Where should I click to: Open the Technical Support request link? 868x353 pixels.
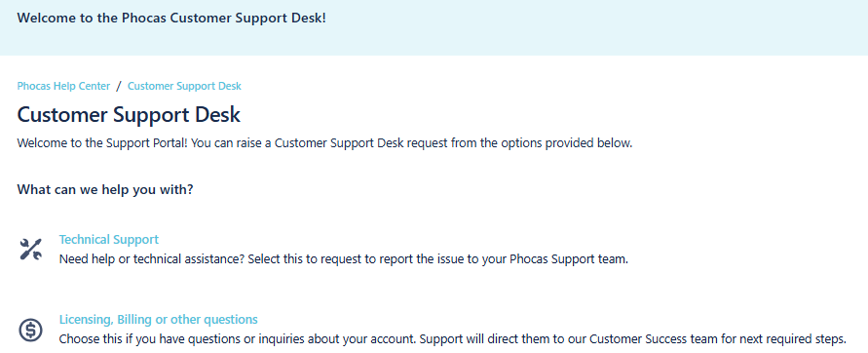coord(108,240)
